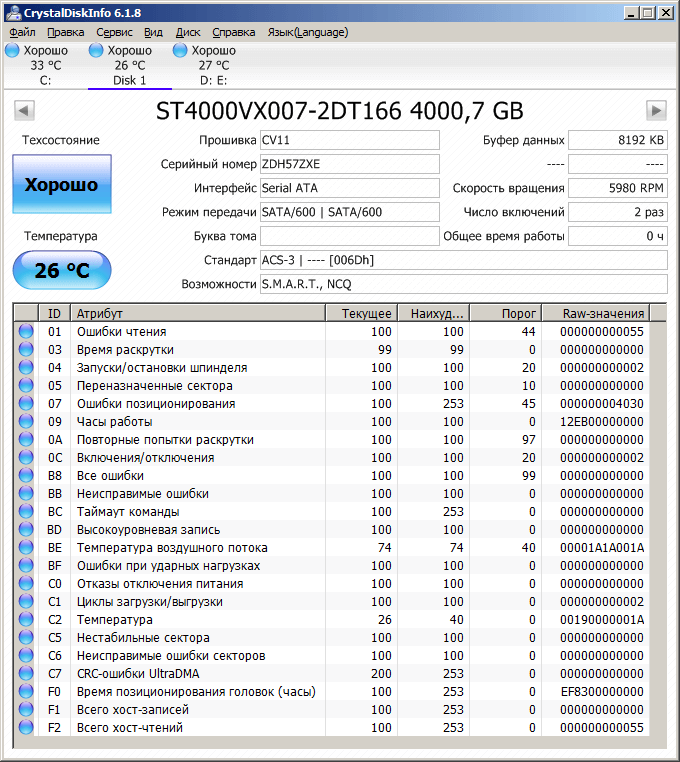
Task: Click the 26 °C temperature indicator
Action: coord(61,270)
